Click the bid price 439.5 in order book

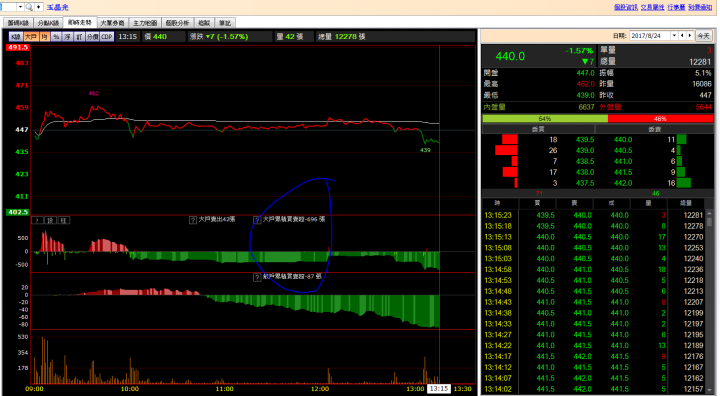585,140
